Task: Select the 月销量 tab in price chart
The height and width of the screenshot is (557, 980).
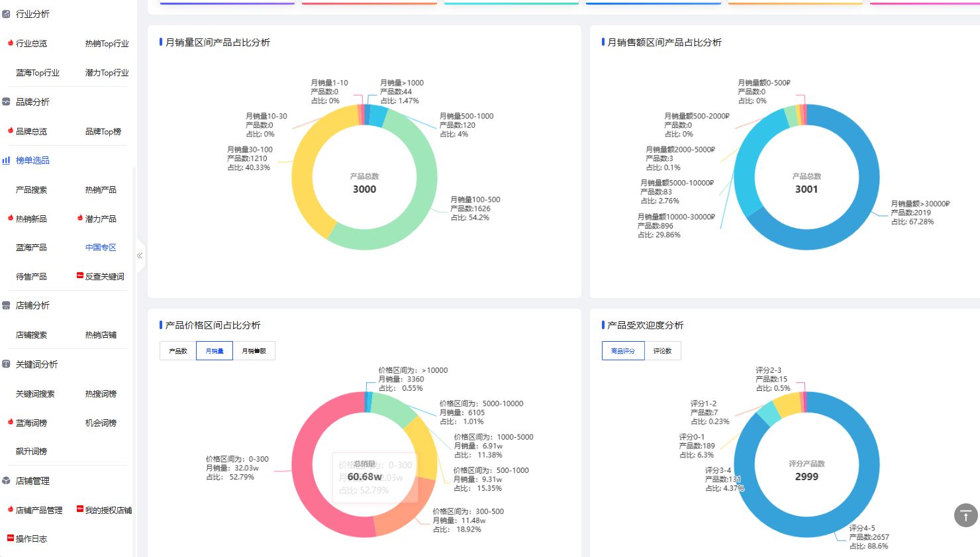Action: [215, 351]
